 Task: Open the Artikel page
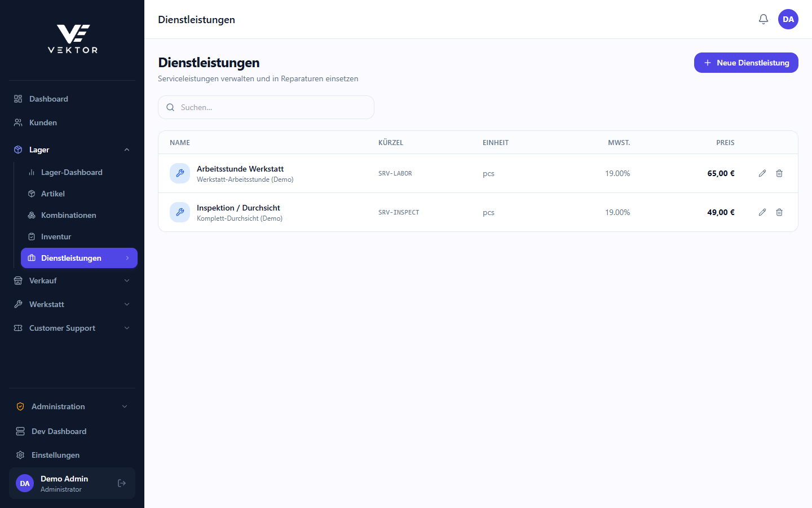tap(79, 194)
